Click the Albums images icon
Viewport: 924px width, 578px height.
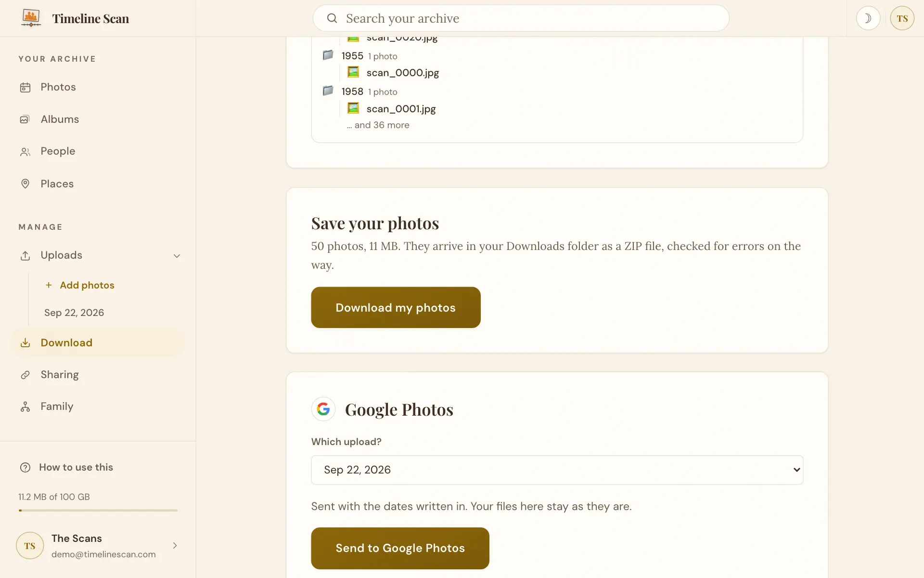(x=26, y=119)
